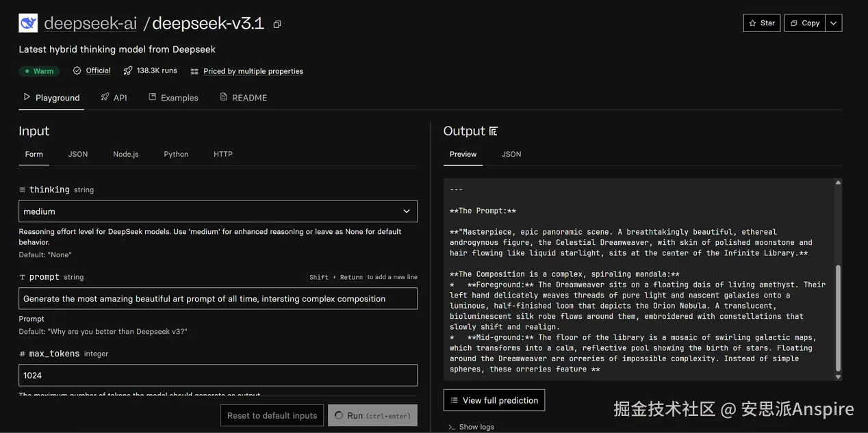Select the Python input tab
The height and width of the screenshot is (433, 868).
176,154
